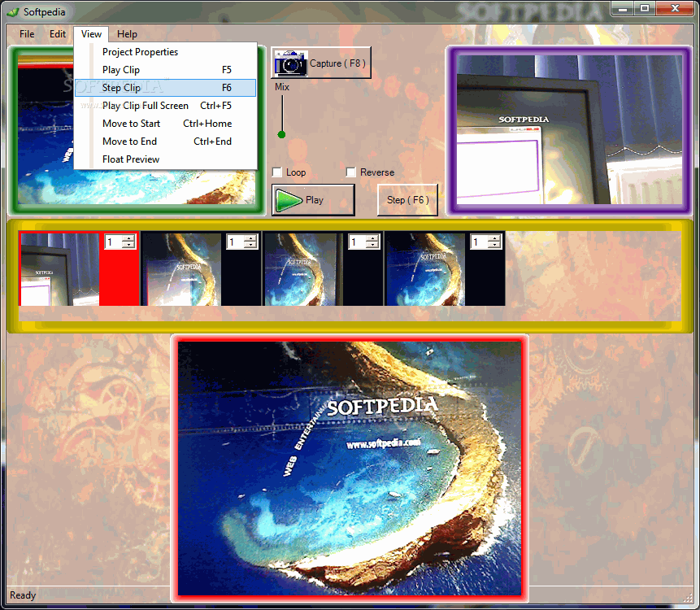Click the Step ( F6 ) button
700x610 pixels.
click(x=407, y=200)
